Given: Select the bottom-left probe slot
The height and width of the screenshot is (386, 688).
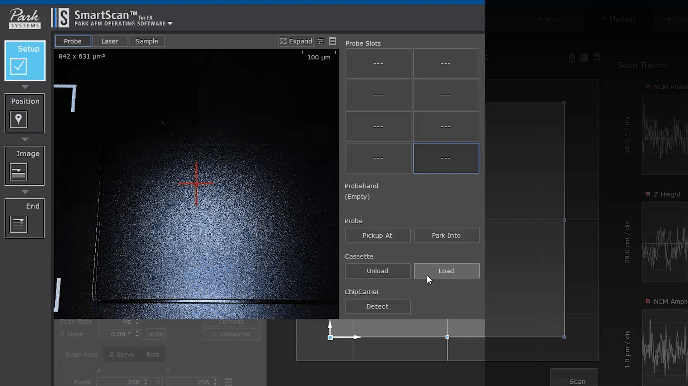Looking at the screenshot, I should point(378,158).
